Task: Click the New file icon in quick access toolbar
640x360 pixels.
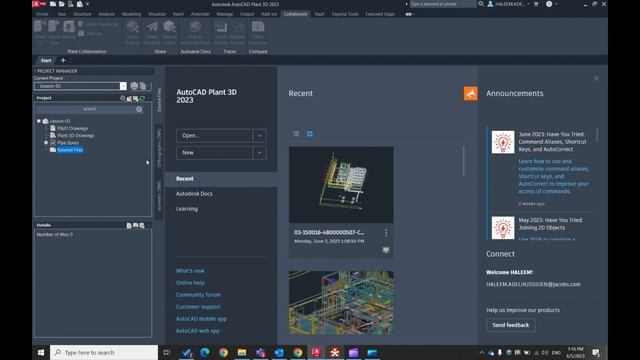Action: point(53,4)
